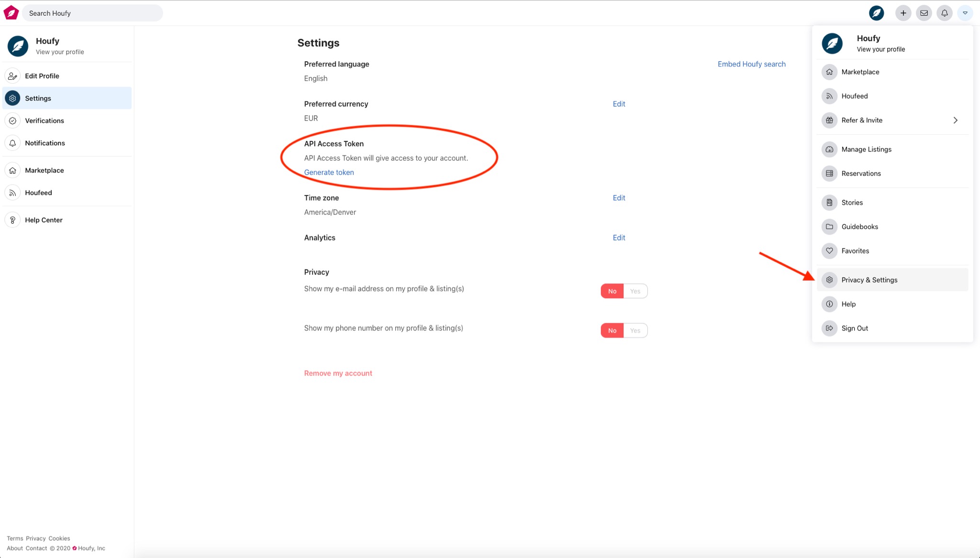Set show e-mail address to No
This screenshot has width=980, height=558.
[612, 291]
